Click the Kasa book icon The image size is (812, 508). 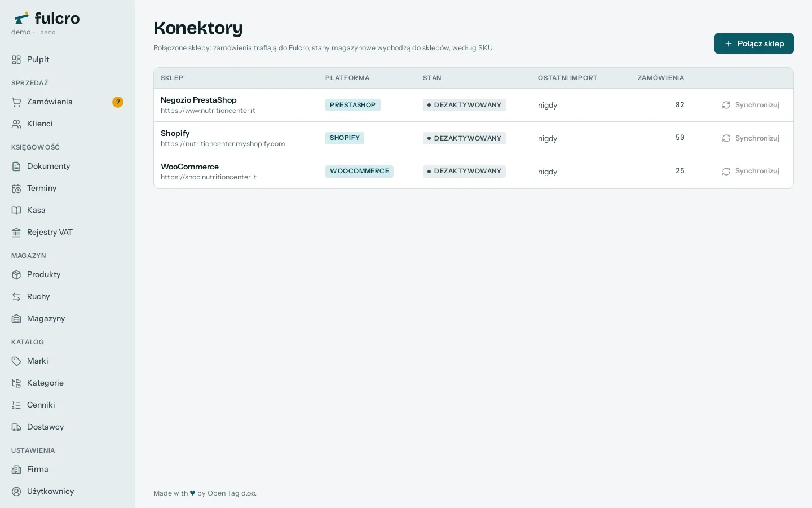coord(16,211)
